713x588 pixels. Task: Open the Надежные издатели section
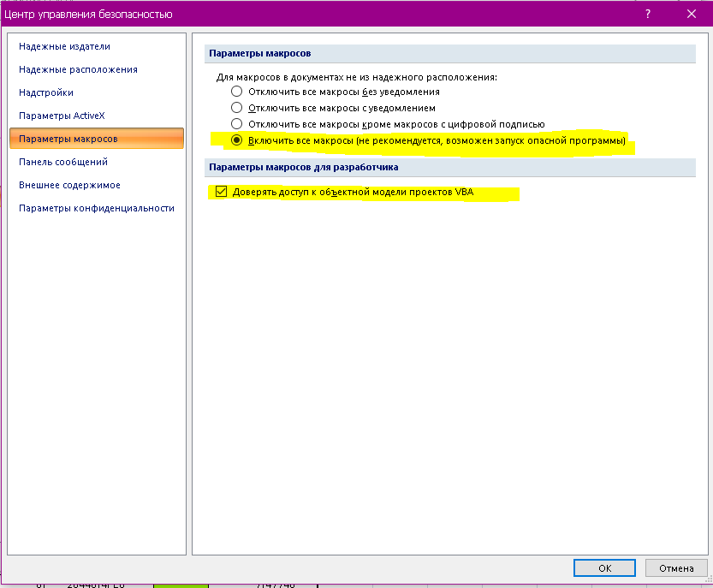64,46
